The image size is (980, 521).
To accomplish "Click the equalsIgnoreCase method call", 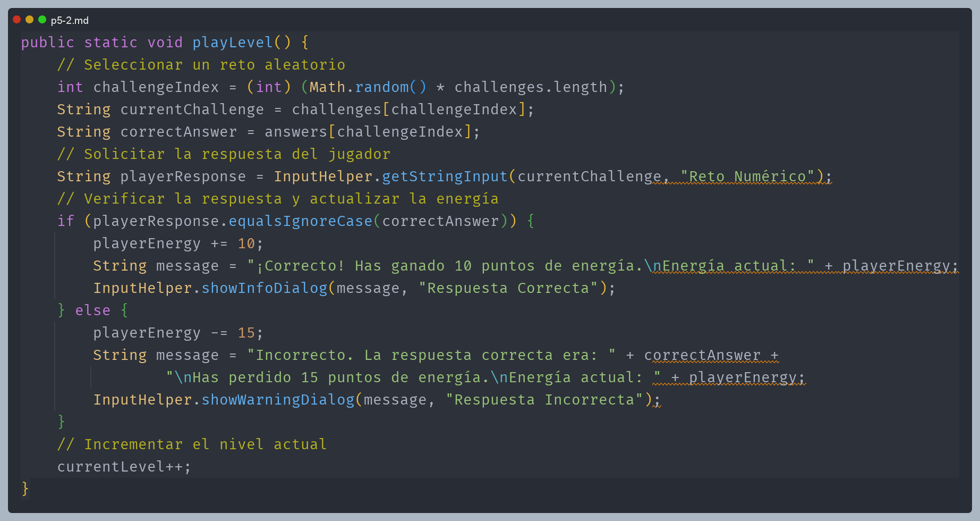I will point(300,221).
